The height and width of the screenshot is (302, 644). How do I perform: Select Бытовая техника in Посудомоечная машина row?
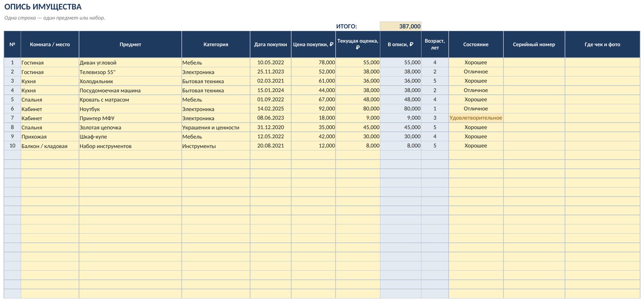216,90
